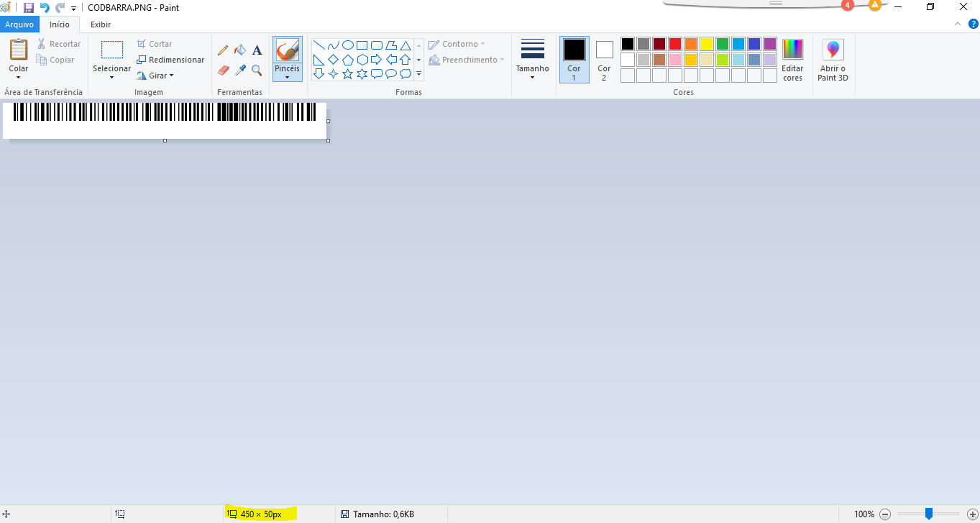This screenshot has width=980, height=523.
Task: Select the Text tool
Action: pos(257,50)
